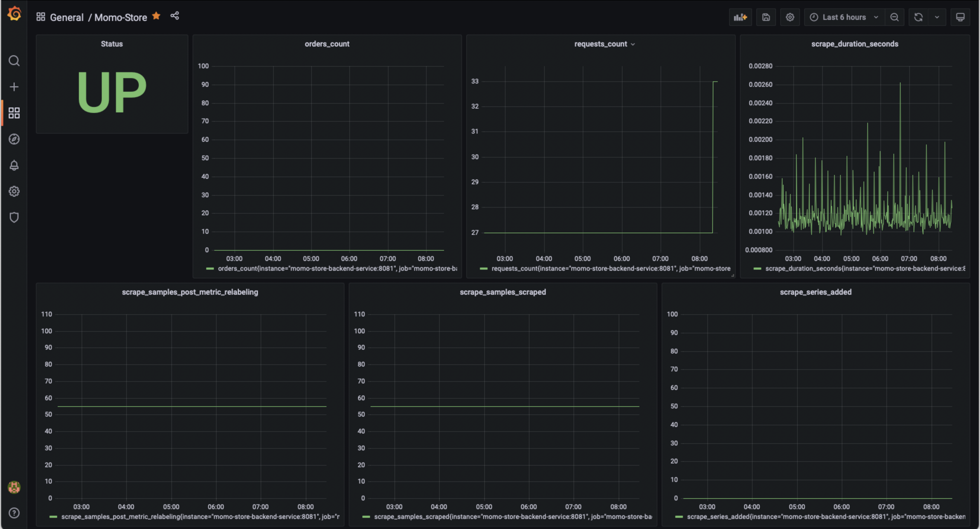This screenshot has height=529, width=980.
Task: Open the Explore view via compass icon
Action: [14, 139]
